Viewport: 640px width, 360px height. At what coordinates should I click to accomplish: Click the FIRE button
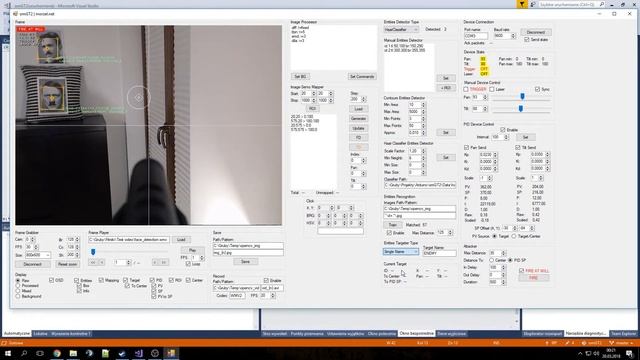[x=533, y=278]
